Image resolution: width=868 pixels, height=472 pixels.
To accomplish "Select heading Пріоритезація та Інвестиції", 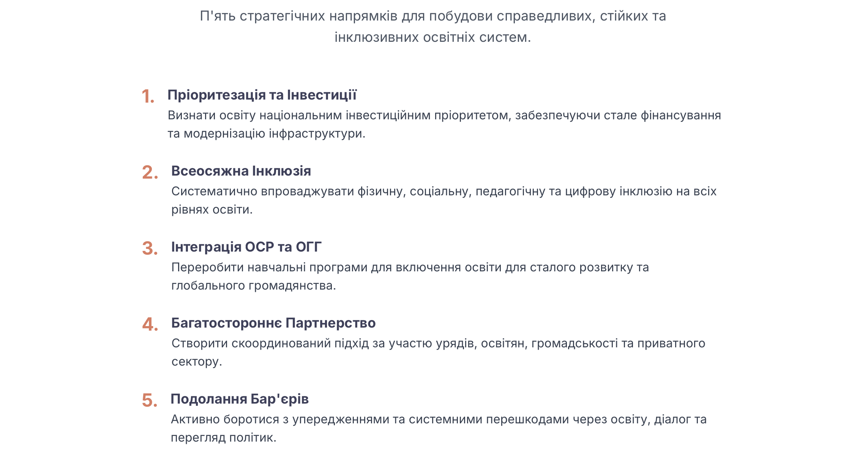I will coord(262,95).
